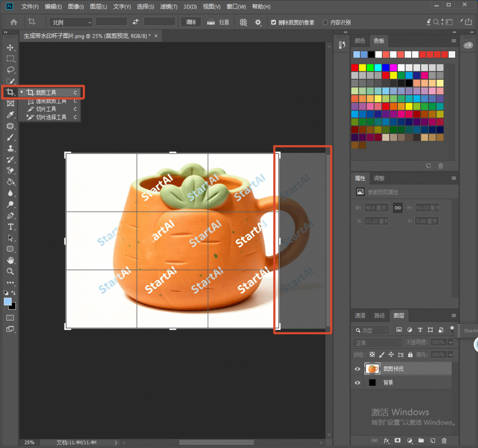Select the Zoom tool
This screenshot has width=478, height=448.
tap(10, 271)
